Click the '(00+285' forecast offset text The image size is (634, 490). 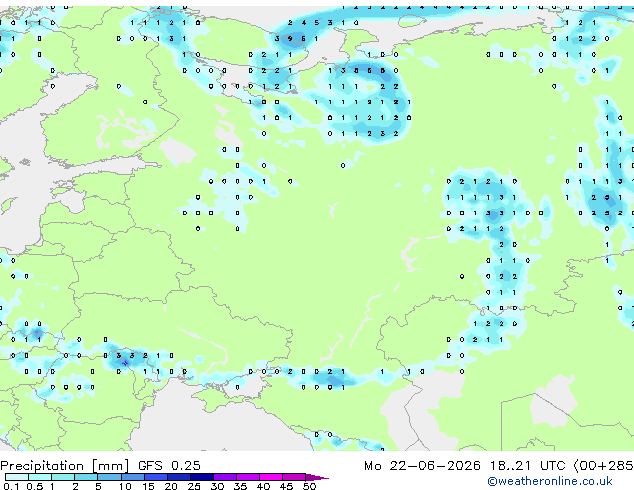click(604, 466)
